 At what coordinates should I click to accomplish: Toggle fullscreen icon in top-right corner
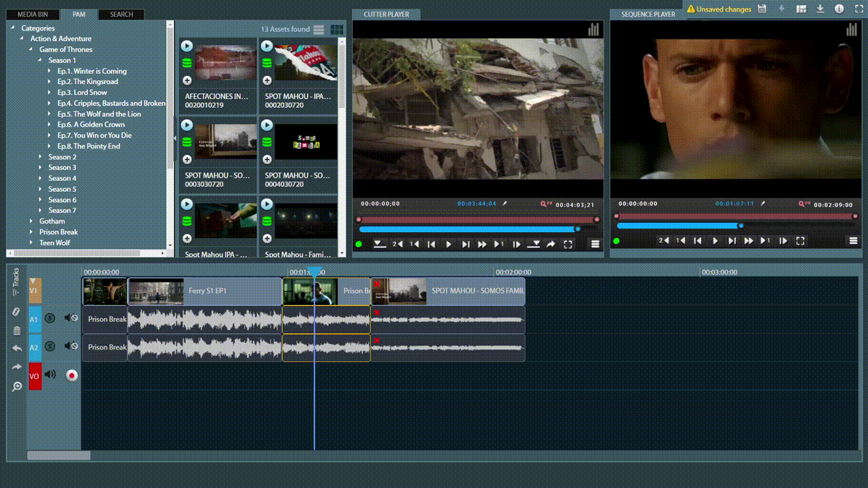point(858,9)
